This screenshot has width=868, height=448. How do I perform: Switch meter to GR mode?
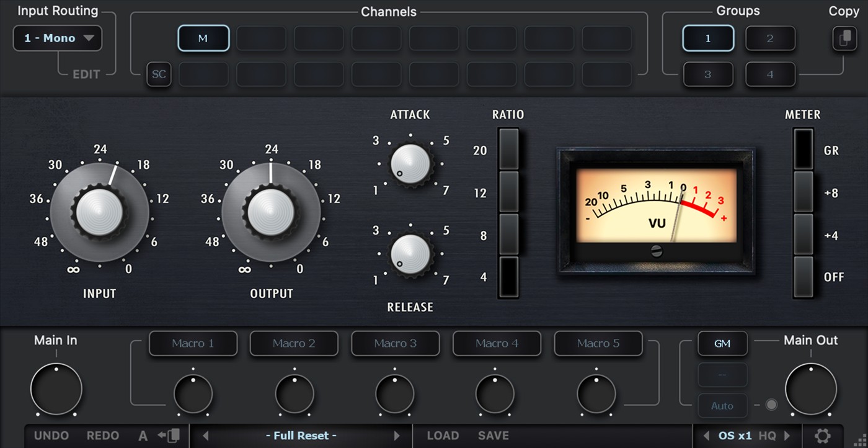coord(803,150)
